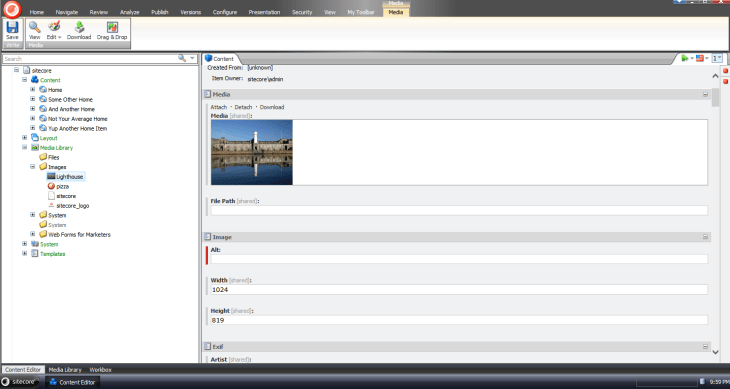The height and width of the screenshot is (389, 730).
Task: Click the Alt text input field
Action: coord(459,259)
